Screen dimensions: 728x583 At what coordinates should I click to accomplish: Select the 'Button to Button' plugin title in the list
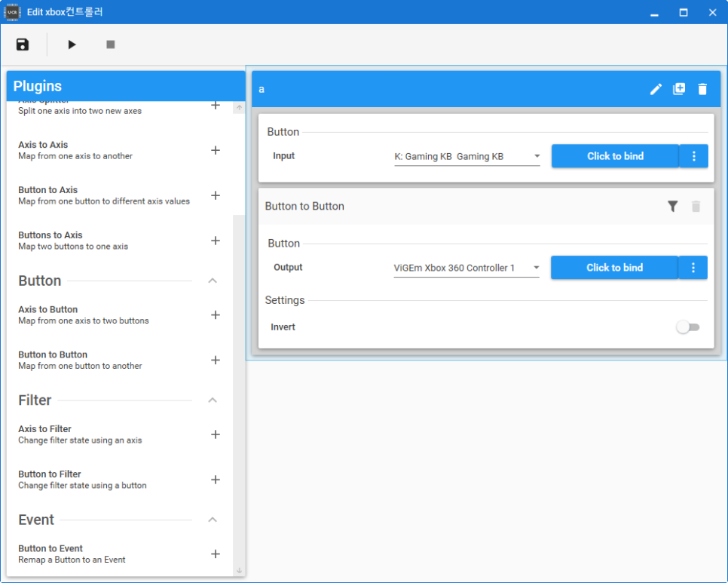53,354
